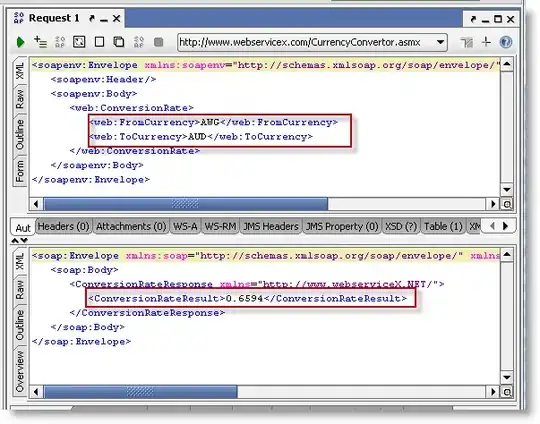Viewport: 540px width, 424px height.
Task: Click the closing soapenv:Body tag in the request
Action: [97, 165]
